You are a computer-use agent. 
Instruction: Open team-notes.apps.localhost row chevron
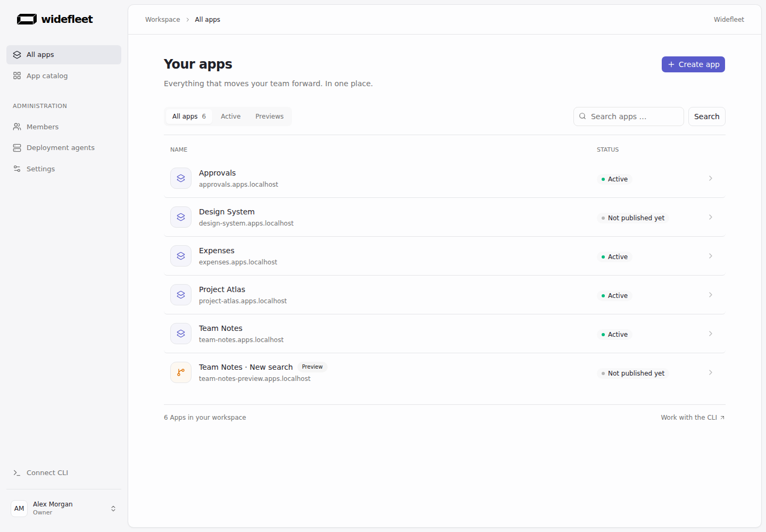click(711, 334)
